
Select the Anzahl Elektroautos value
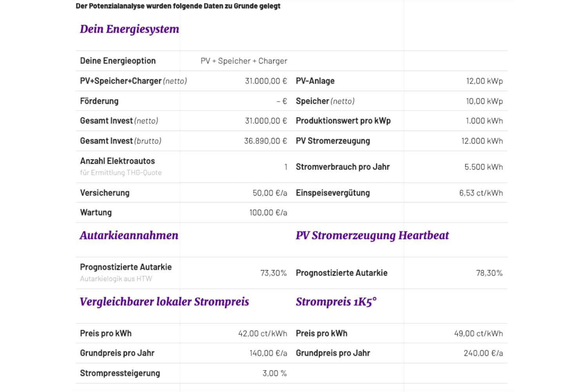click(x=286, y=167)
